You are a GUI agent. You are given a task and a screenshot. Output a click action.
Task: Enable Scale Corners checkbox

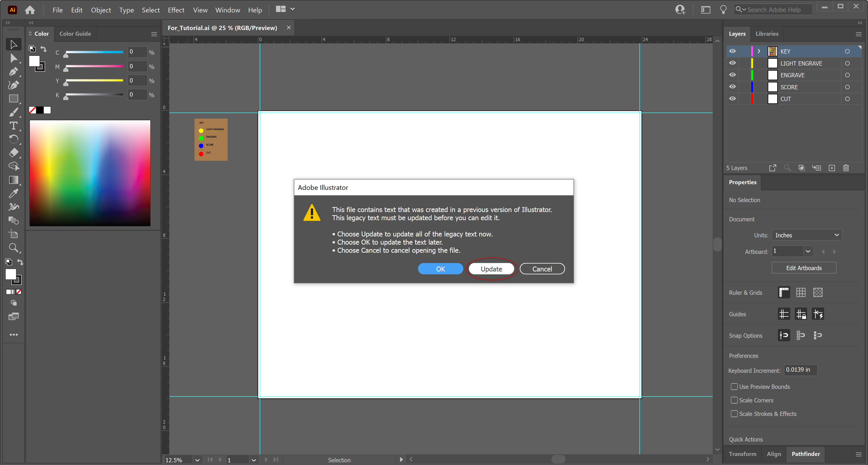pos(734,400)
